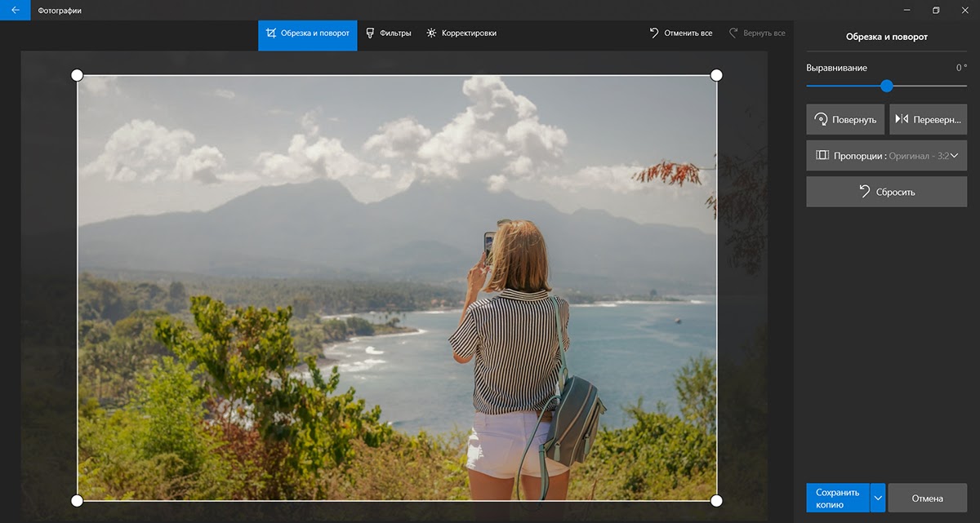
Task: Click Сохранить копию to save
Action: click(x=838, y=499)
